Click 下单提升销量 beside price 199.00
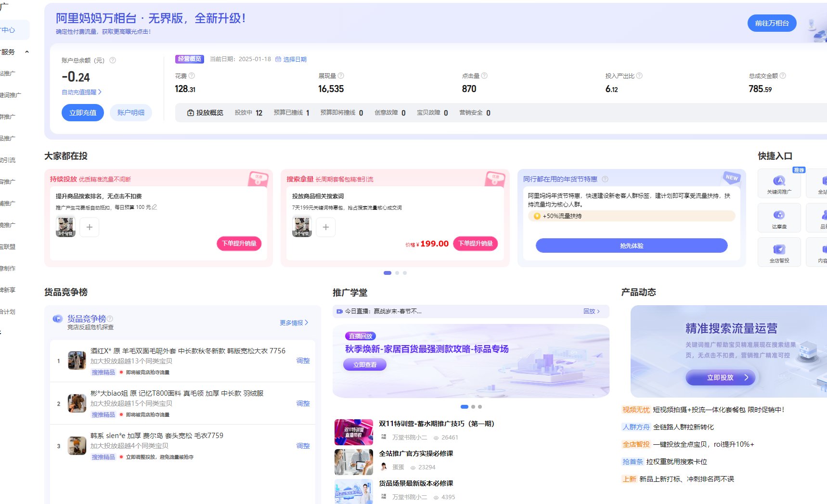The width and height of the screenshot is (827, 504). pos(476,244)
